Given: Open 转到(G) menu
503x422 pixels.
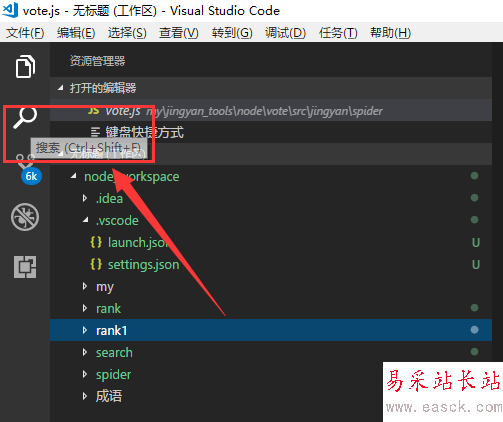Looking at the screenshot, I should click(x=232, y=33).
